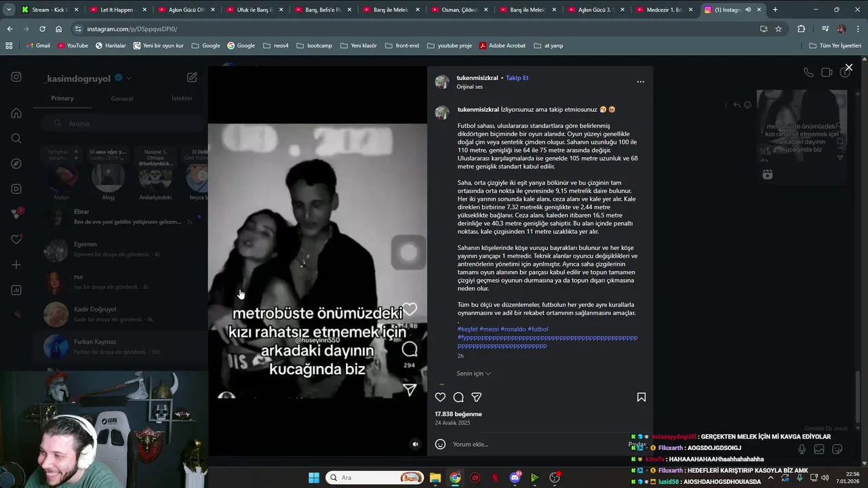This screenshot has width=868, height=488.
Task: Open Chrome extensions puzzle icon
Action: tap(801, 29)
